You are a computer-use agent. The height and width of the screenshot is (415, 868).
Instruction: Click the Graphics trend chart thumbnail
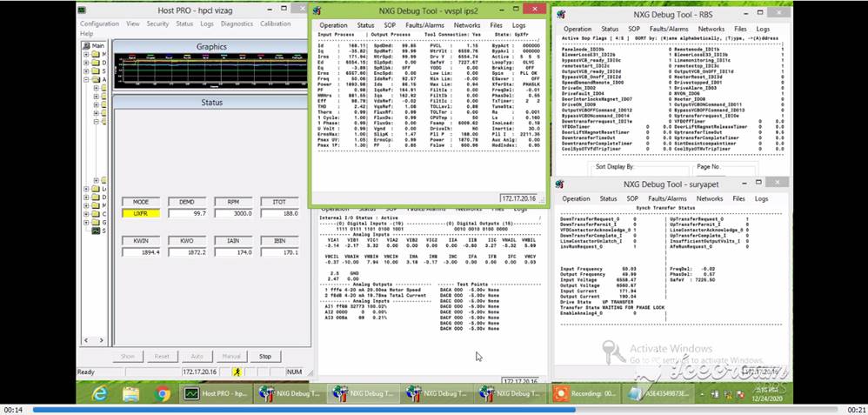click(x=210, y=71)
